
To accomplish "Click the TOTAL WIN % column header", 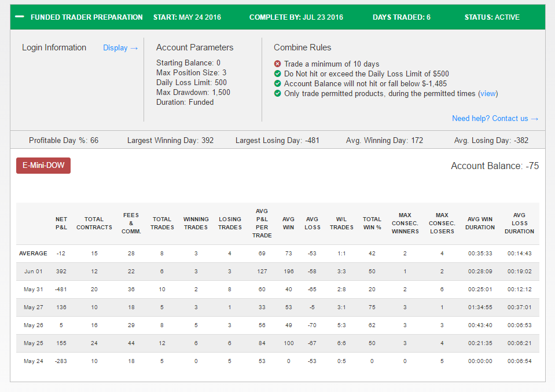I will 372,223.
